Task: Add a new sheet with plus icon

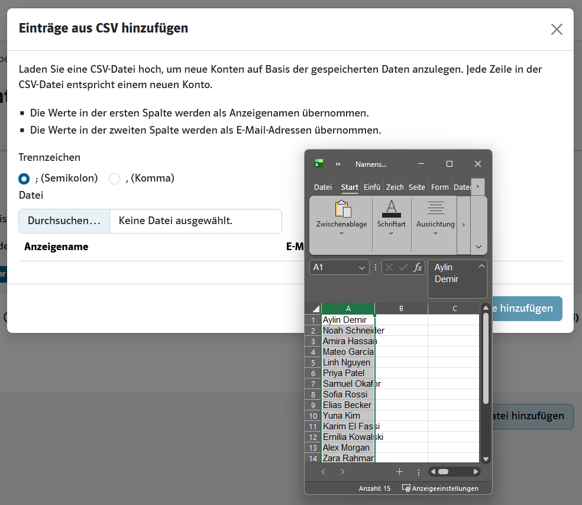Action: click(399, 472)
